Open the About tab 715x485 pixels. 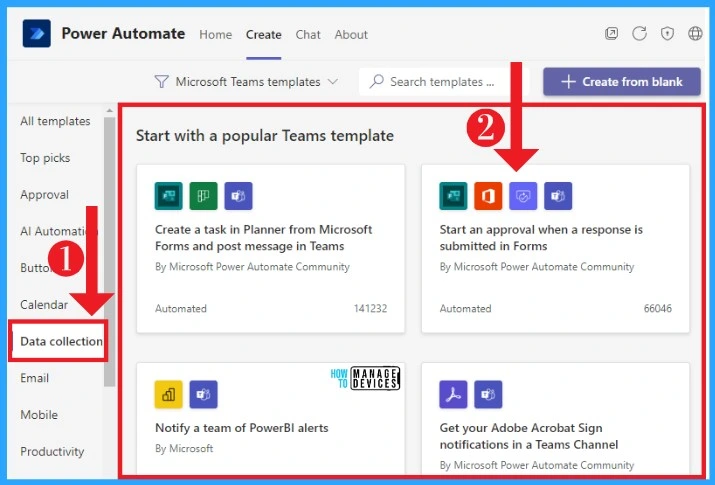[351, 35]
